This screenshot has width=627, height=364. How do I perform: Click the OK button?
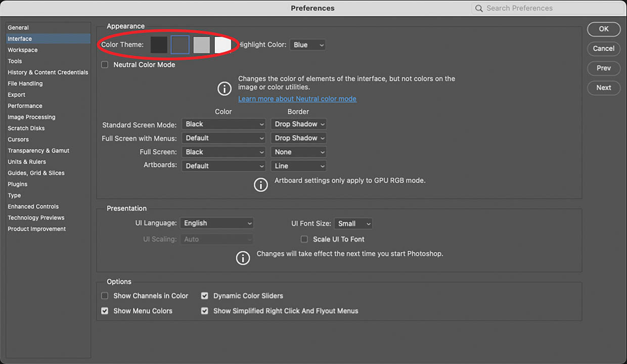[x=604, y=29]
